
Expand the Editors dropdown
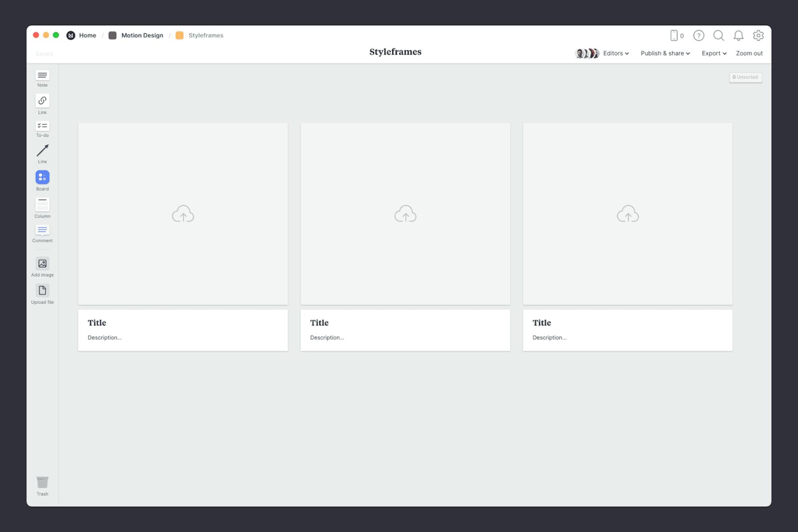click(x=615, y=53)
